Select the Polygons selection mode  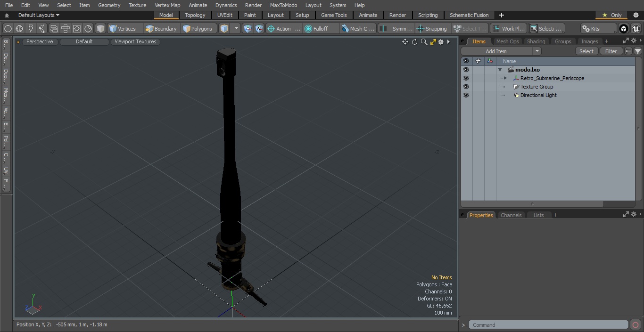[x=198, y=29]
